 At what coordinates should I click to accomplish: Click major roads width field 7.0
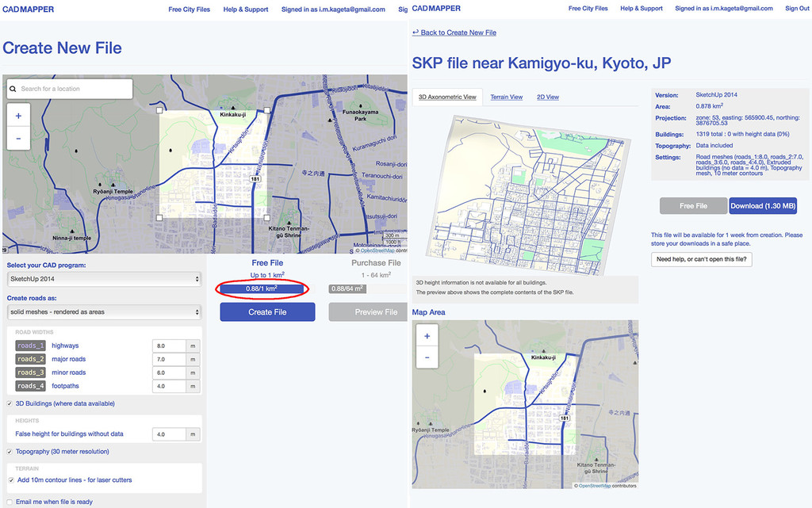point(170,359)
